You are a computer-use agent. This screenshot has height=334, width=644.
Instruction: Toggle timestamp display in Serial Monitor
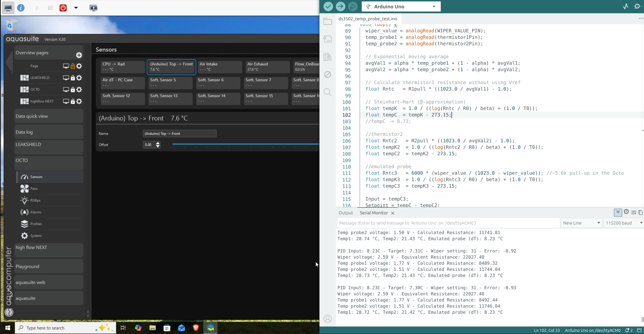[x=626, y=212]
